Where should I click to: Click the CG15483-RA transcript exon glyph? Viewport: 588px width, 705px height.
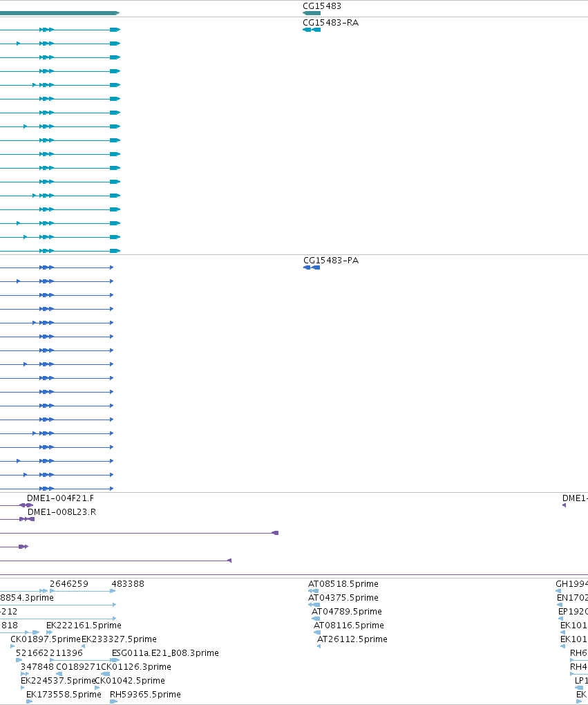(x=312, y=30)
